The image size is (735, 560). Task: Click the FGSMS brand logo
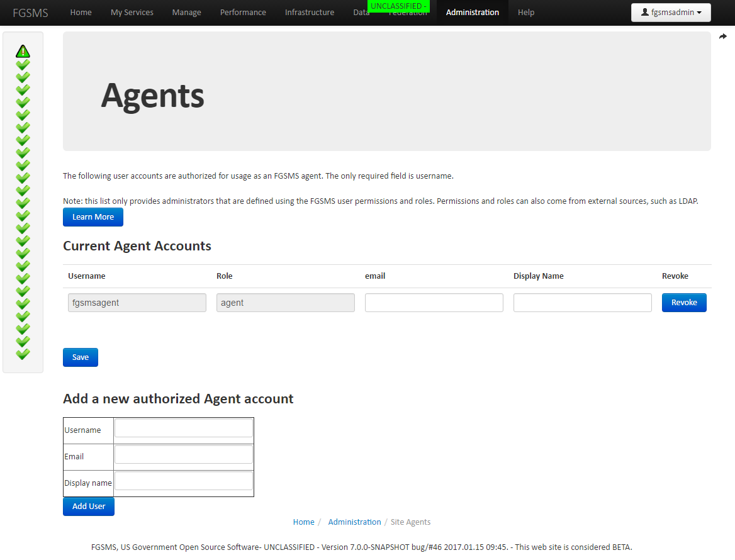30,13
